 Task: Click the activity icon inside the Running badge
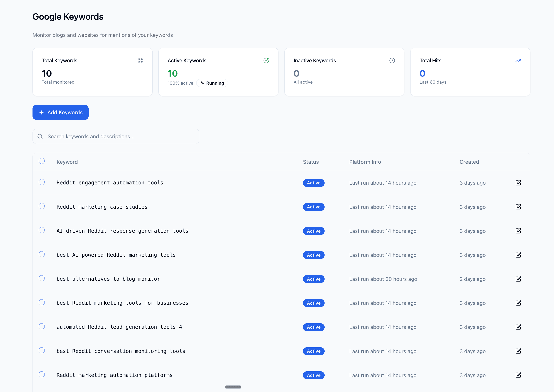click(202, 83)
